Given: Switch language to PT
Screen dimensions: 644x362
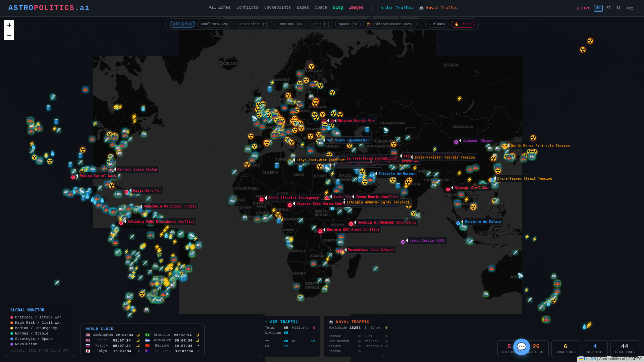Looking at the screenshot, I should 608,8.
